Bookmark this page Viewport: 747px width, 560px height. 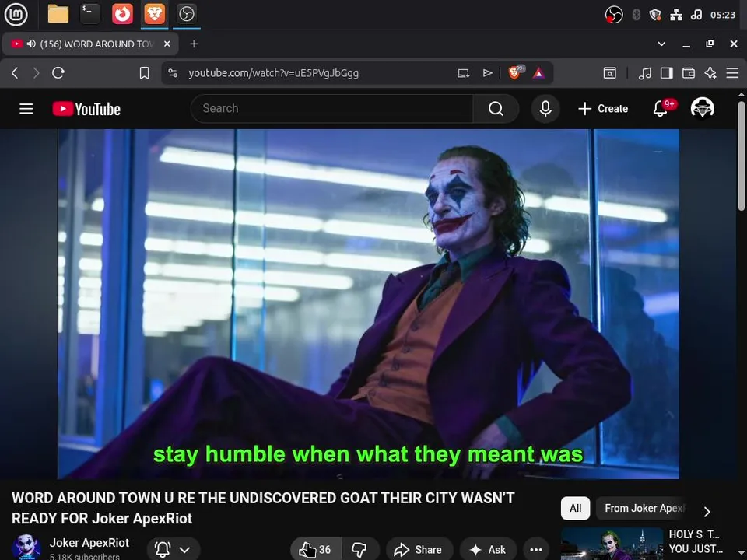click(145, 73)
